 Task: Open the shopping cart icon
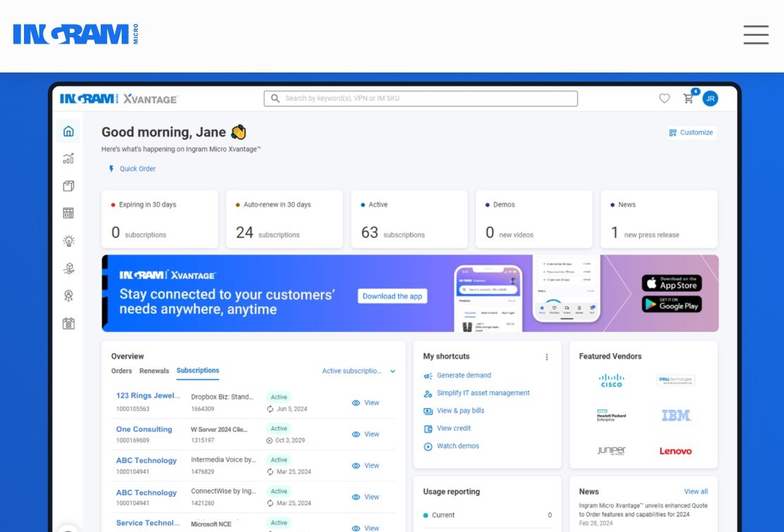(x=689, y=99)
